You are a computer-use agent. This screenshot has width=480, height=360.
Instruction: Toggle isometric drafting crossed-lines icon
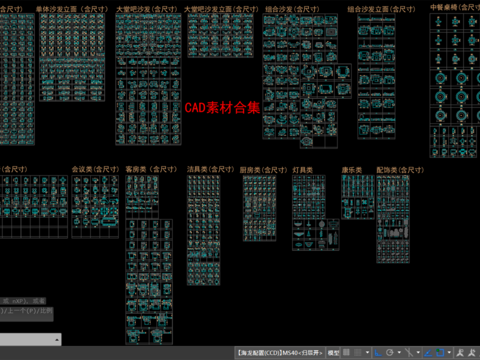pyautogui.click(x=409, y=352)
